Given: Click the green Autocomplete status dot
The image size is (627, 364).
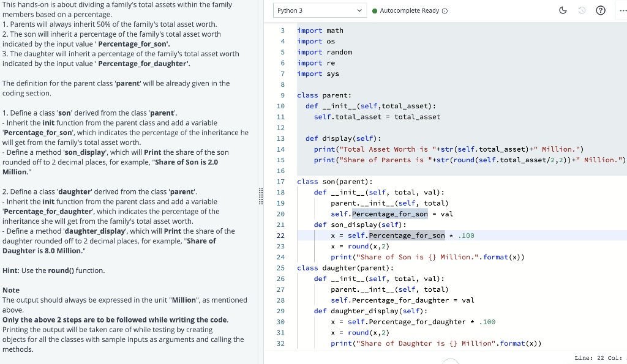Looking at the screenshot, I should [x=375, y=10].
